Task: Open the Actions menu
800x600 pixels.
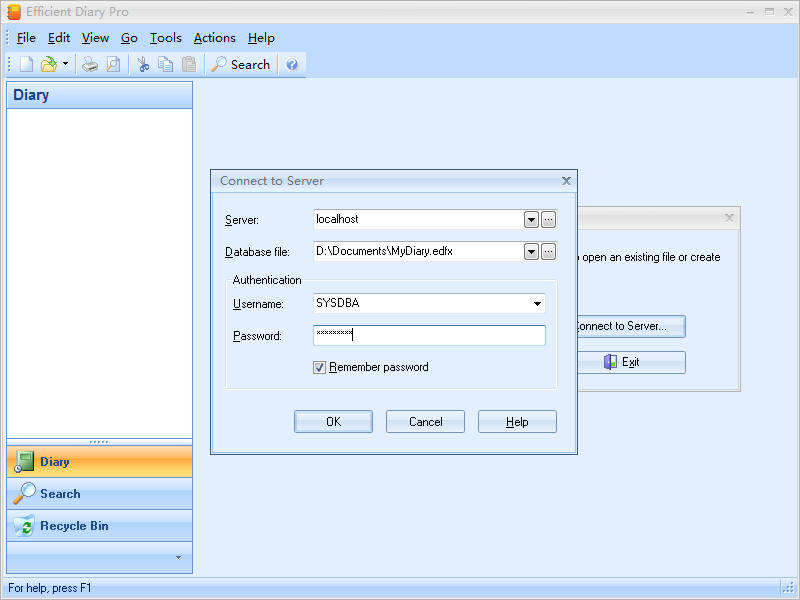Action: (x=214, y=38)
